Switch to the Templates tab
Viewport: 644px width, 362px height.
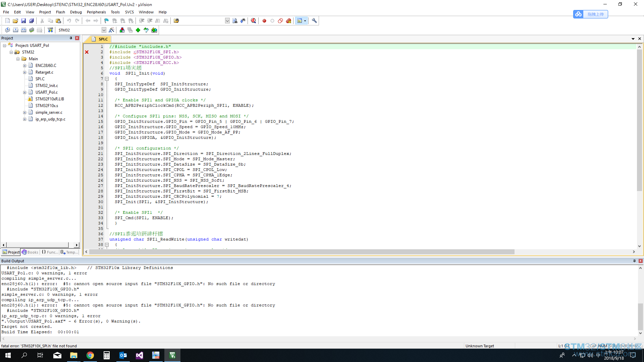[69, 252]
